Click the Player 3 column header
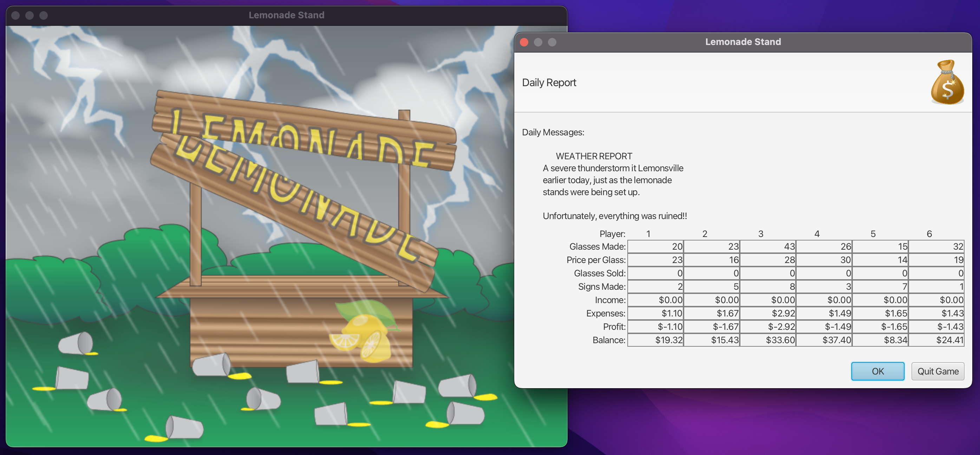980x455 pixels. 760,234
